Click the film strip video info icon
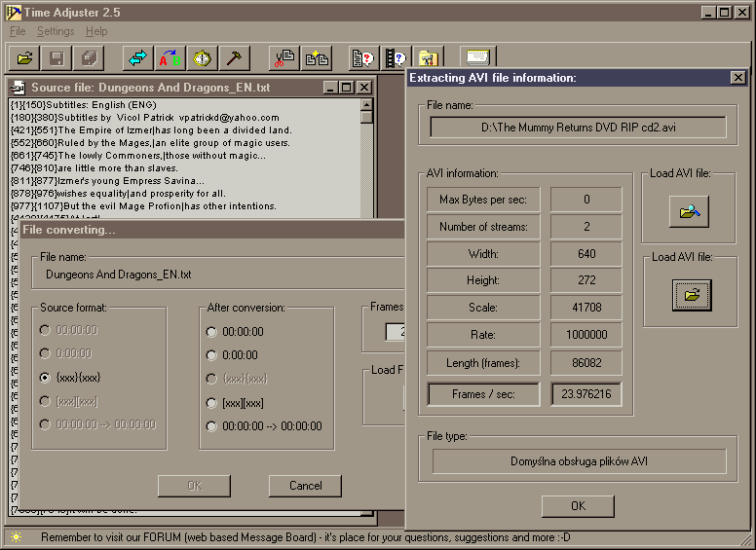 click(395, 58)
